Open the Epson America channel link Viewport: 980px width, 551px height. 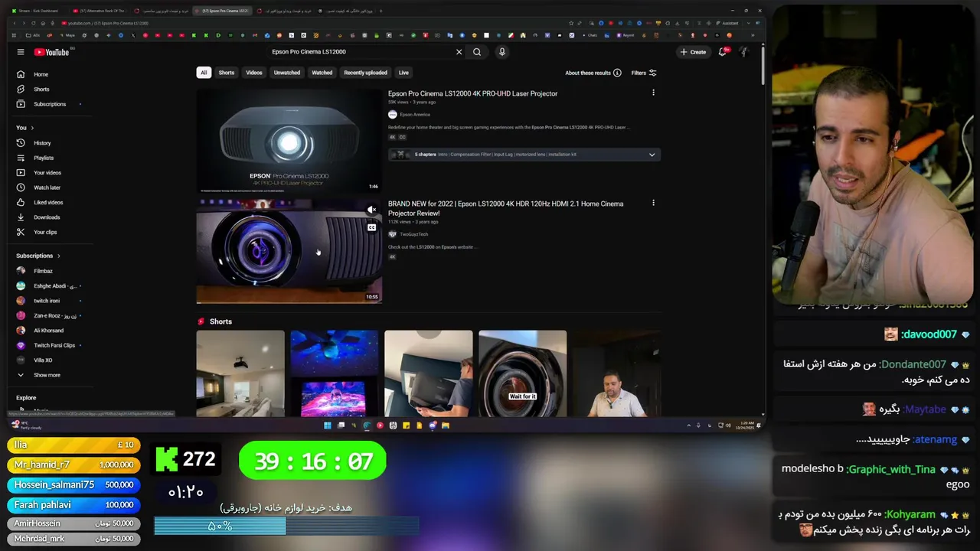click(414, 115)
